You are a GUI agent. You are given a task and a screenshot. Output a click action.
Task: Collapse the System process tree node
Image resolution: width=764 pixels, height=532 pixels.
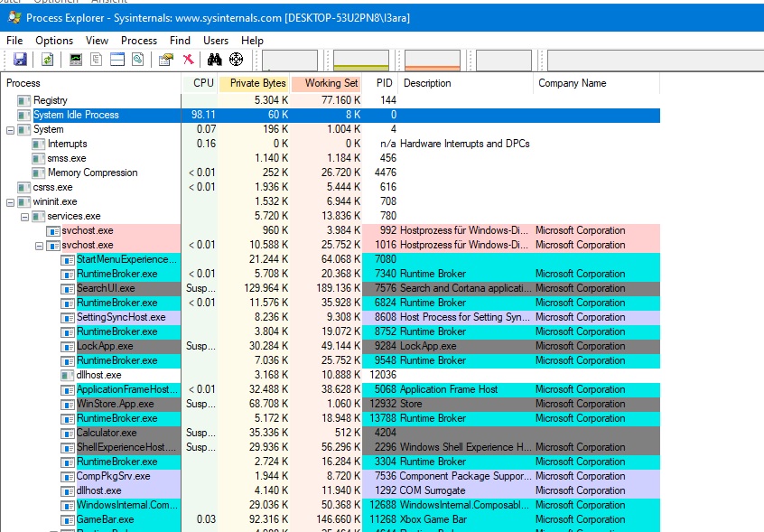click(x=10, y=129)
